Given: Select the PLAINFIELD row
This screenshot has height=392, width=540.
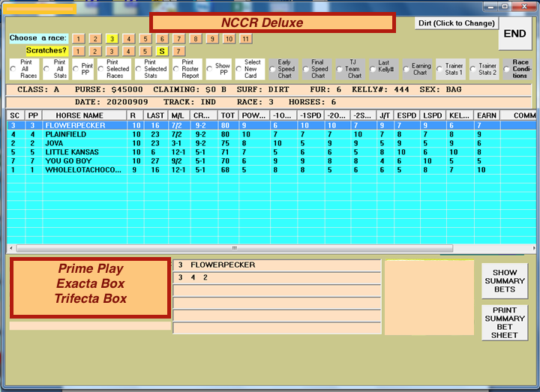Looking at the screenshot, I should click(x=271, y=134).
